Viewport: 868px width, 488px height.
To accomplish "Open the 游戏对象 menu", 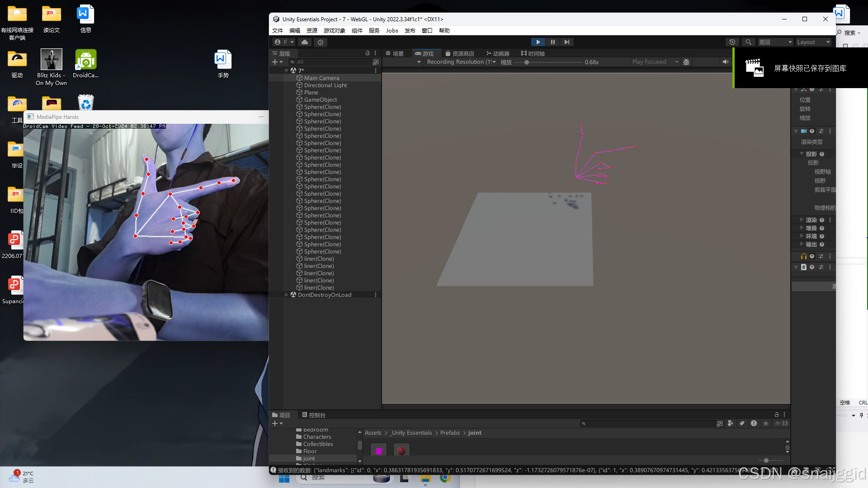I will tap(334, 31).
